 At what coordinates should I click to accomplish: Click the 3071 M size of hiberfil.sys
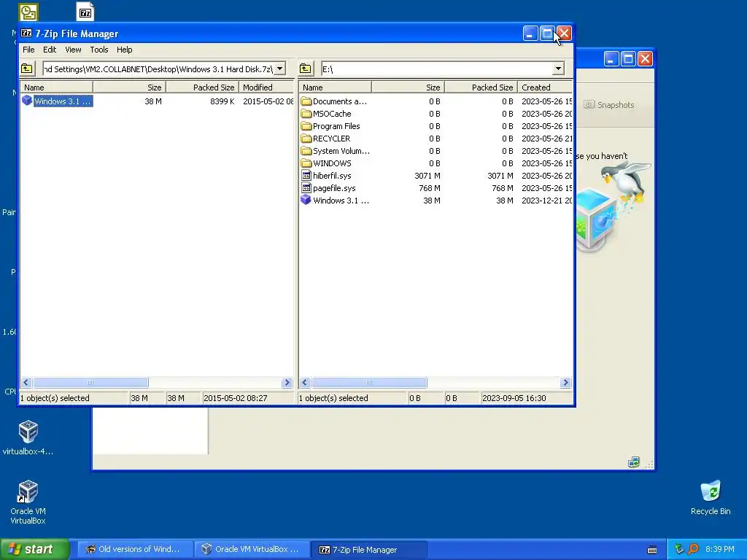point(427,176)
